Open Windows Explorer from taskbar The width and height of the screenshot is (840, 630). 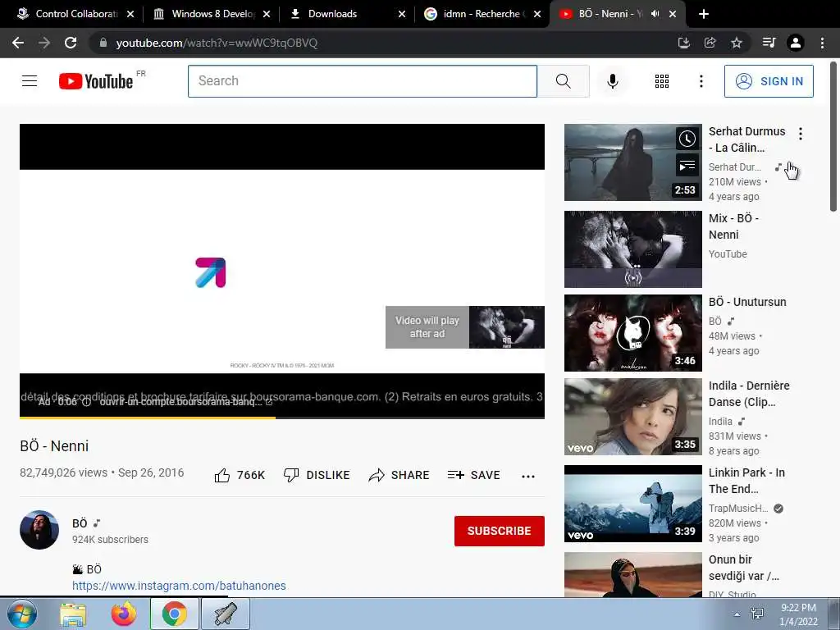pyautogui.click(x=73, y=614)
